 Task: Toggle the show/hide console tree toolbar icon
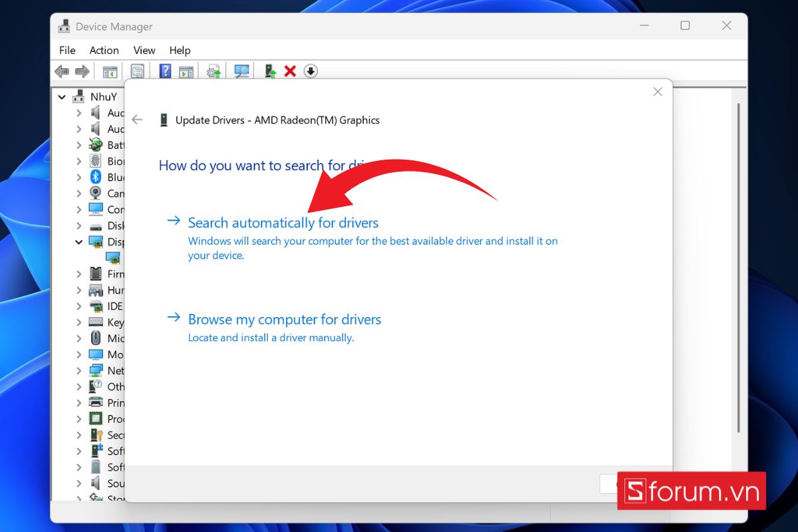click(110, 71)
